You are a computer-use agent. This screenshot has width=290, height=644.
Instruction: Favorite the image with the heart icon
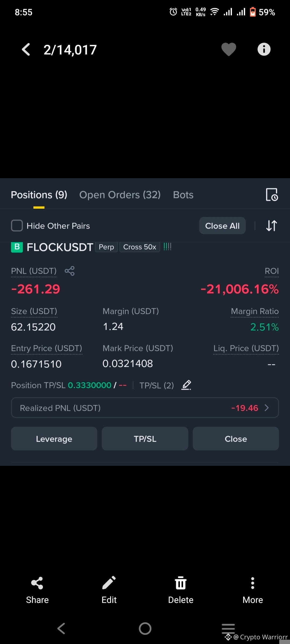pos(229,50)
